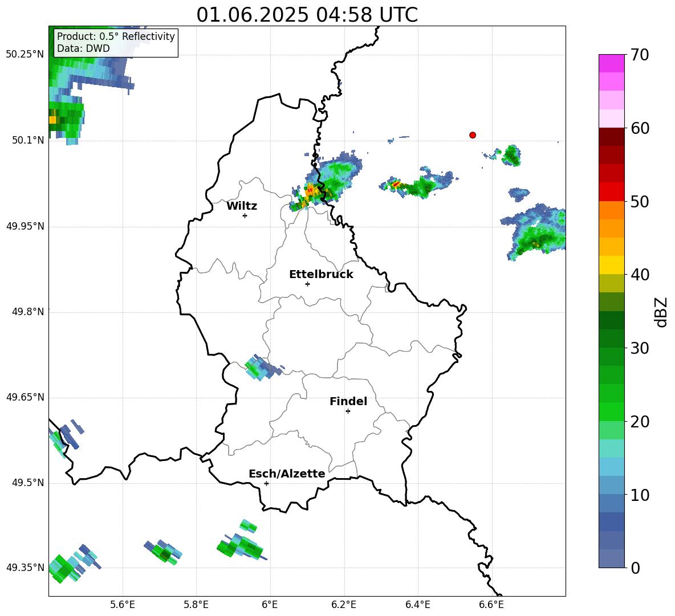Click the yellow echo pixel near 50.1°N at left edge

point(52,120)
